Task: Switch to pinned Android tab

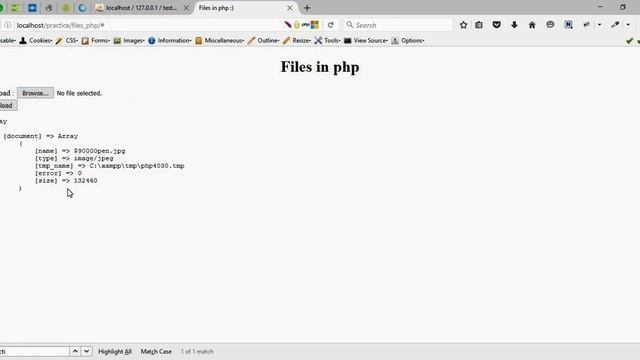Action: pos(66,8)
